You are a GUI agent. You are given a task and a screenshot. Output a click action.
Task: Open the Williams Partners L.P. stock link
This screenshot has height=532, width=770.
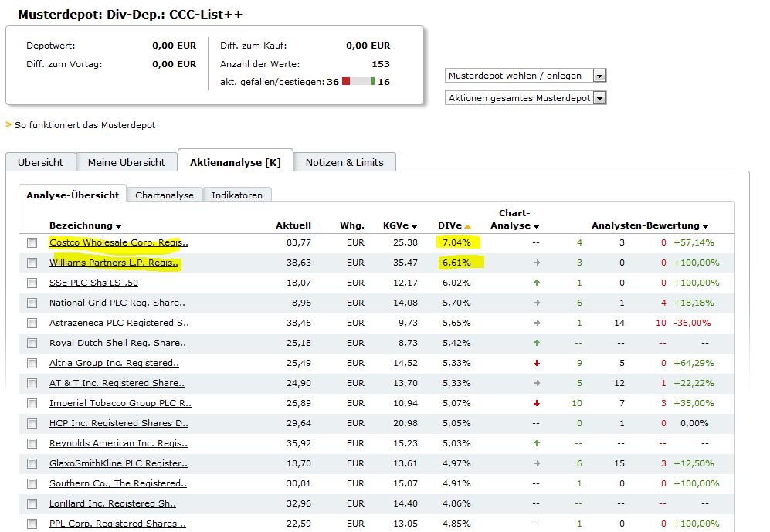click(x=114, y=263)
